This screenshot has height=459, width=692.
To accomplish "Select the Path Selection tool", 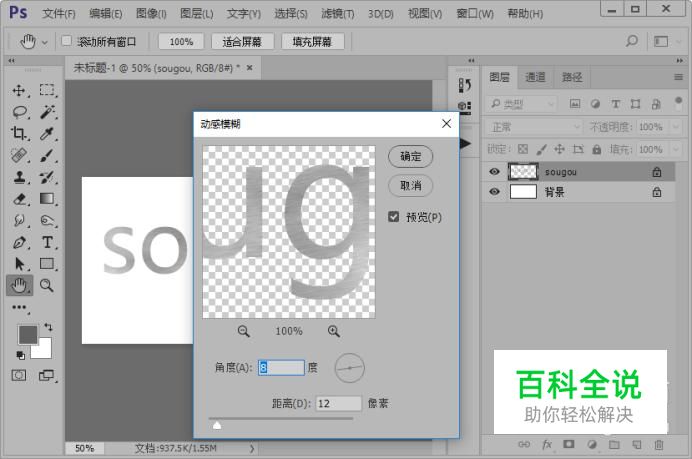I will [x=19, y=264].
